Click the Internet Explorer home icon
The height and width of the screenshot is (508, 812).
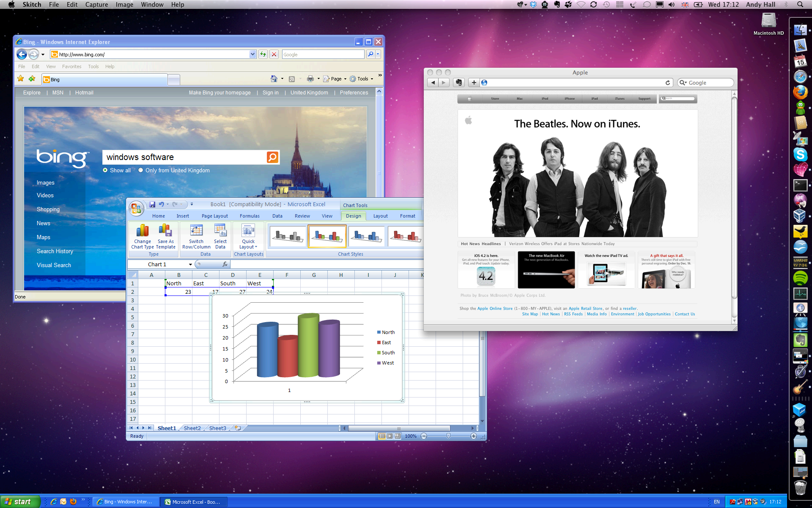click(x=274, y=79)
